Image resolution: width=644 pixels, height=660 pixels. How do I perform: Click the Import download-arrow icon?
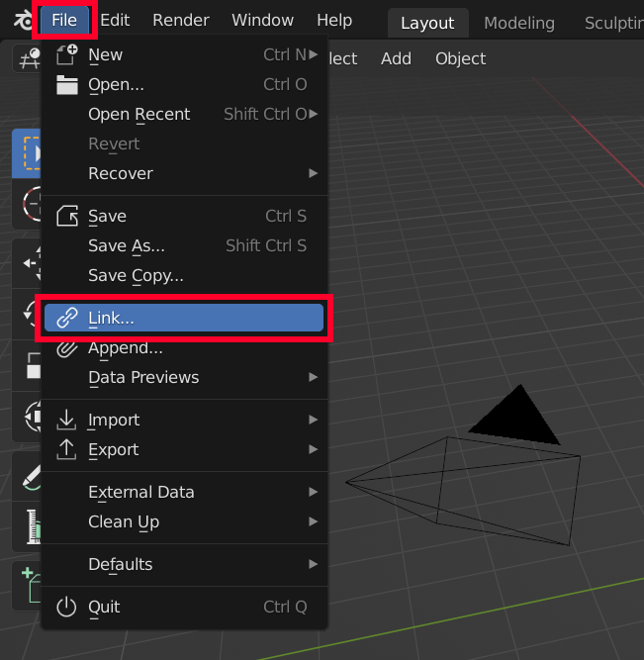point(66,420)
